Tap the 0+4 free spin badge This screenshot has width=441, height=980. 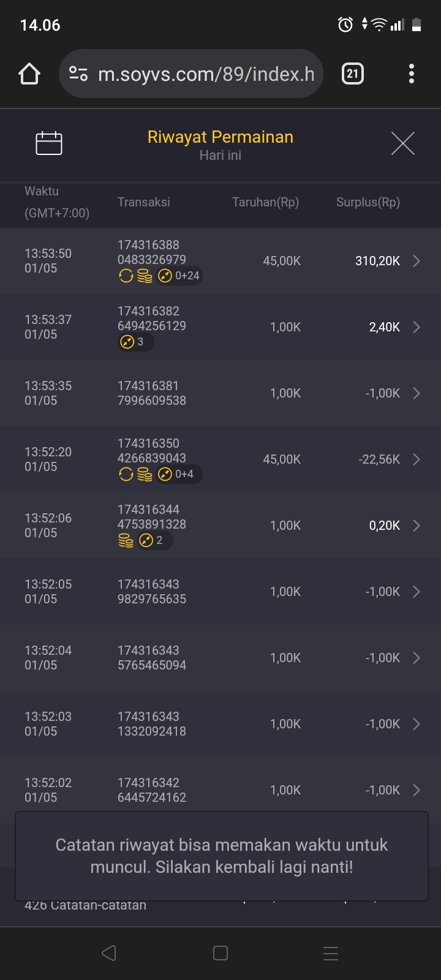[x=179, y=474]
